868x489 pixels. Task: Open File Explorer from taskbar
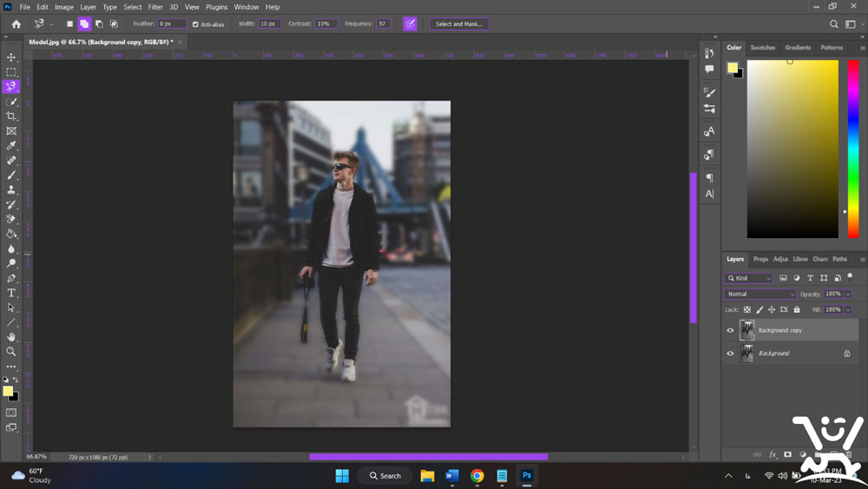pos(427,476)
